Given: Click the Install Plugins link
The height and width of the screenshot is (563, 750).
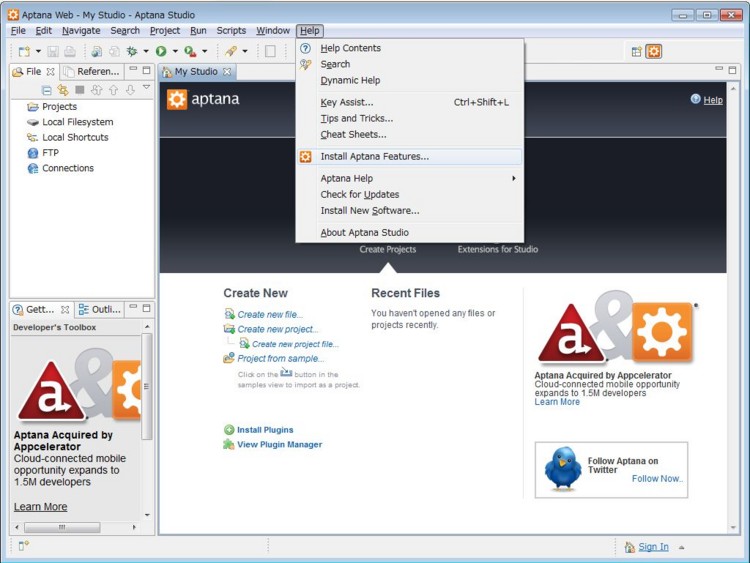Looking at the screenshot, I should tap(265, 430).
